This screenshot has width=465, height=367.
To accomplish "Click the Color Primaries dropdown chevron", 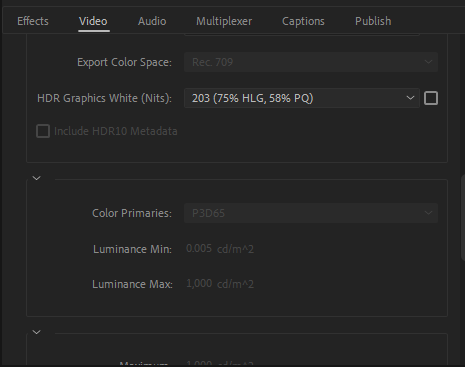I will pyautogui.click(x=428, y=213).
